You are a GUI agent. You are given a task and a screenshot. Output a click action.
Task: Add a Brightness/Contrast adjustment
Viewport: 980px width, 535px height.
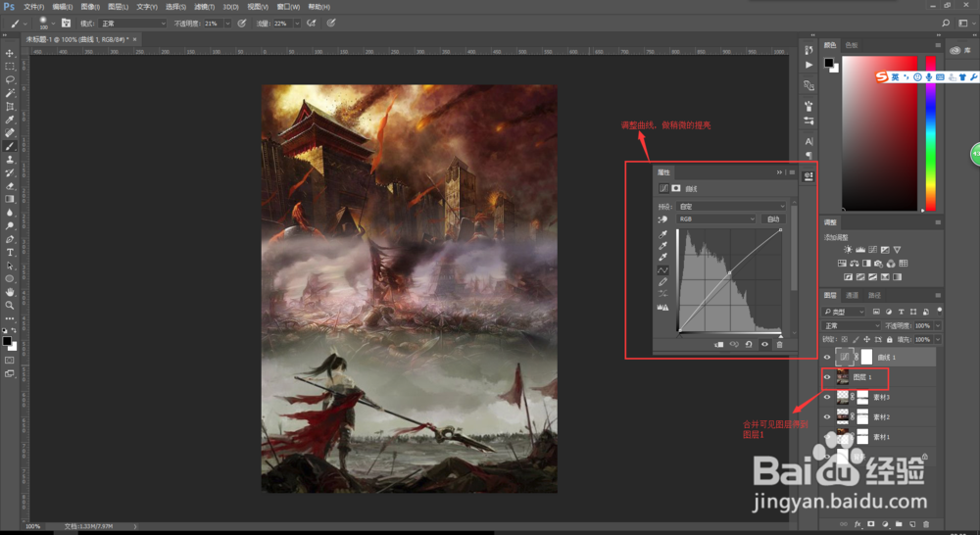[848, 250]
